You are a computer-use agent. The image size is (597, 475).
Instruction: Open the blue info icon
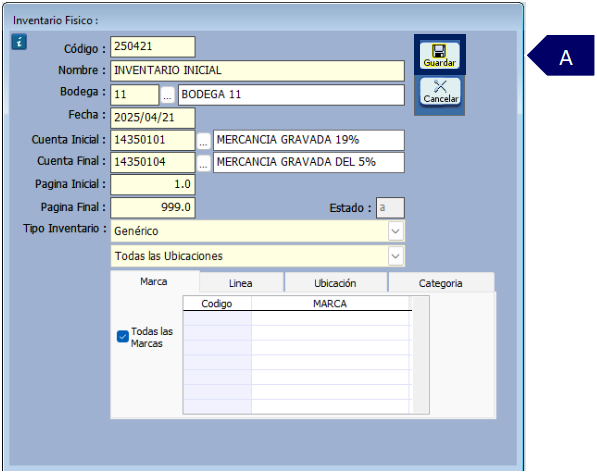[x=19, y=42]
